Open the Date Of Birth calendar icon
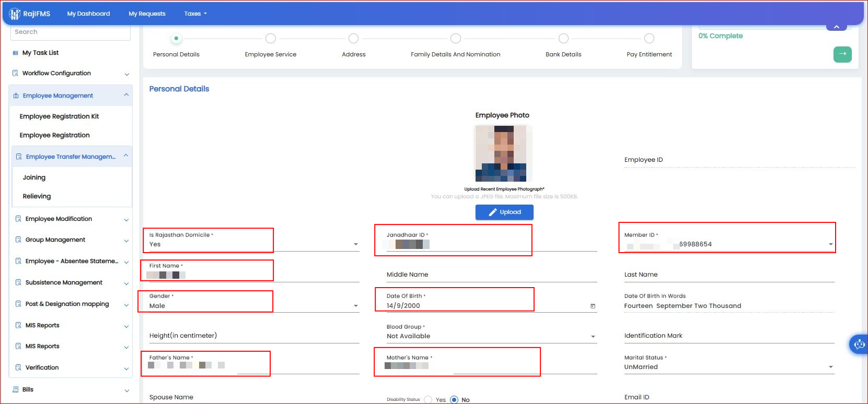 tap(593, 306)
